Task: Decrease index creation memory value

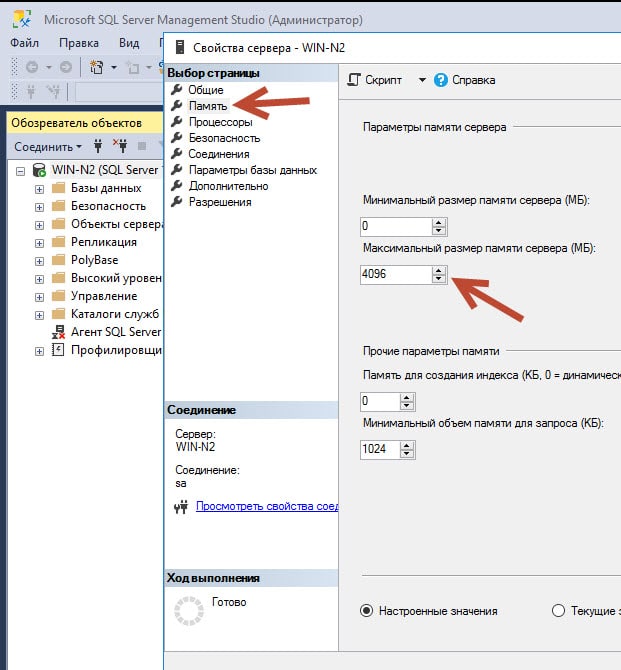Action: (x=407, y=406)
